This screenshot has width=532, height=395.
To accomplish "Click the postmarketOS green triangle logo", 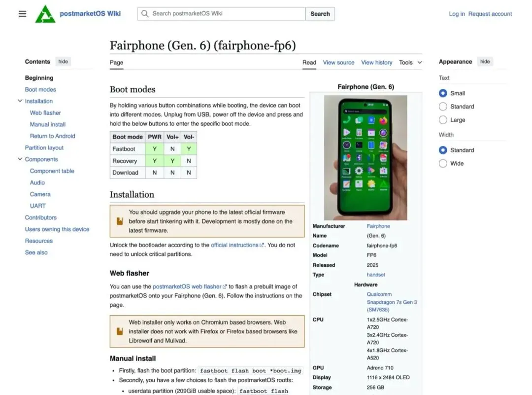I will tap(45, 14).
